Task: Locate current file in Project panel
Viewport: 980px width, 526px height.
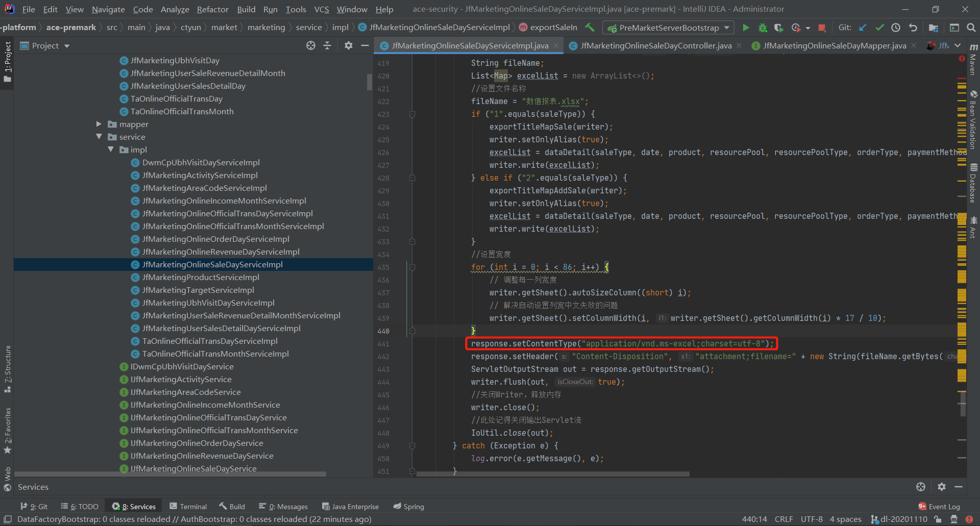Action: pos(310,46)
